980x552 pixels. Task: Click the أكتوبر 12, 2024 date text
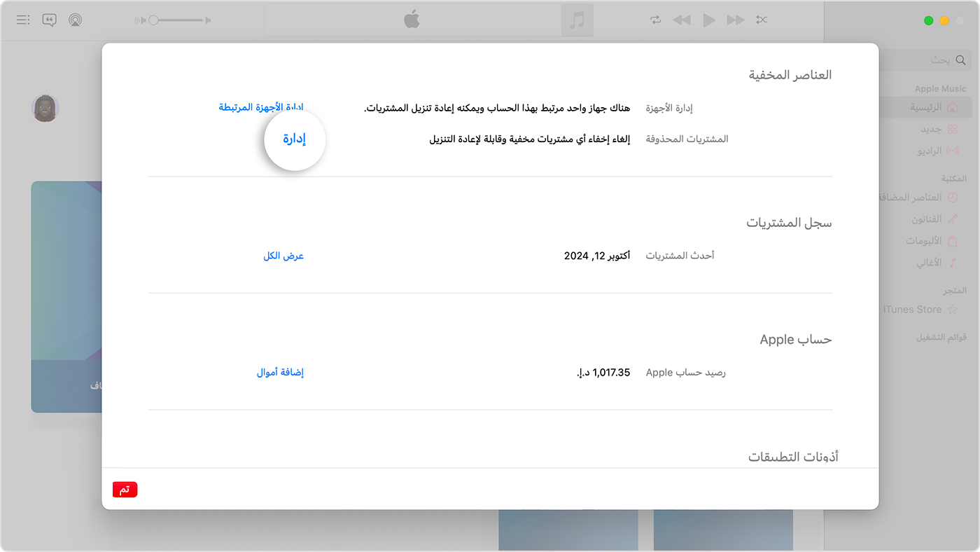coord(596,256)
